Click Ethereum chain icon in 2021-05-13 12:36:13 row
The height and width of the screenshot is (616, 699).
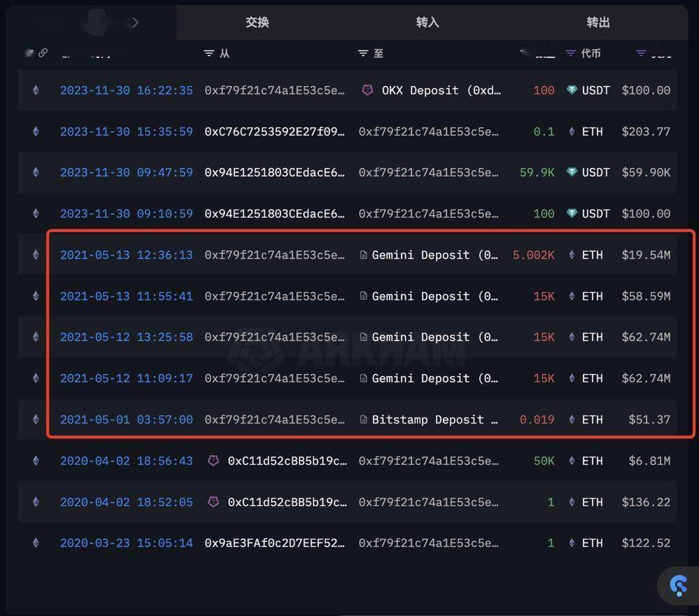(36, 254)
